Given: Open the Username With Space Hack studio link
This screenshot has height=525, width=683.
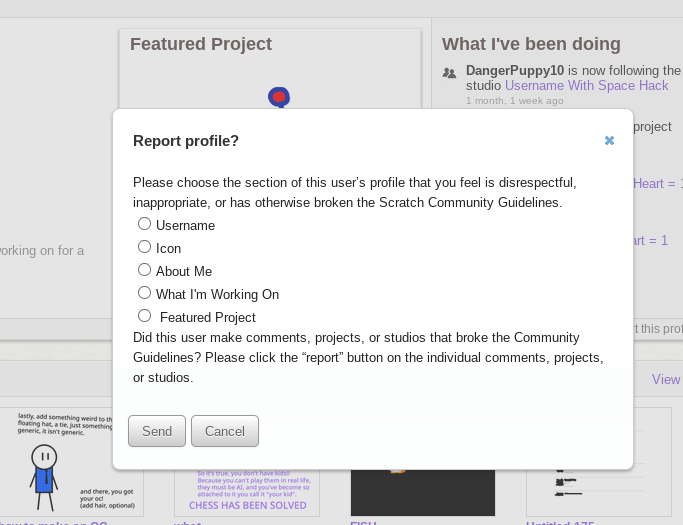Looking at the screenshot, I should click(586, 86).
